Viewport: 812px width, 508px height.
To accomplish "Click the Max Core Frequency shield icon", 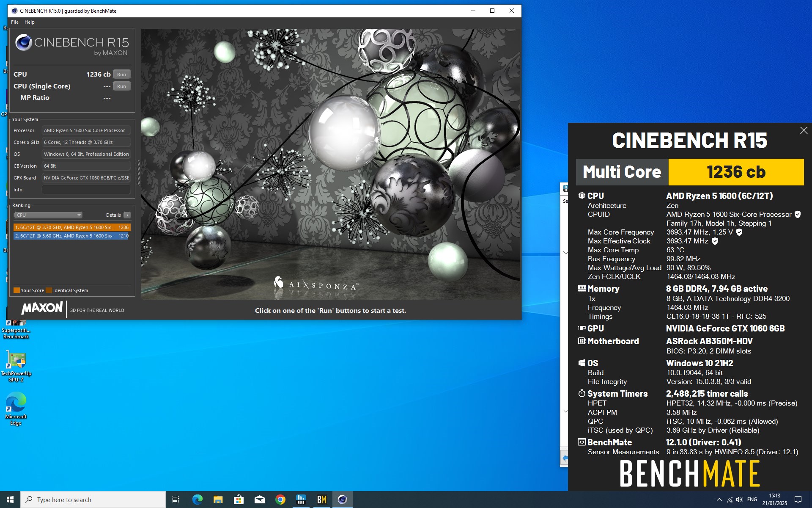I will click(x=739, y=232).
